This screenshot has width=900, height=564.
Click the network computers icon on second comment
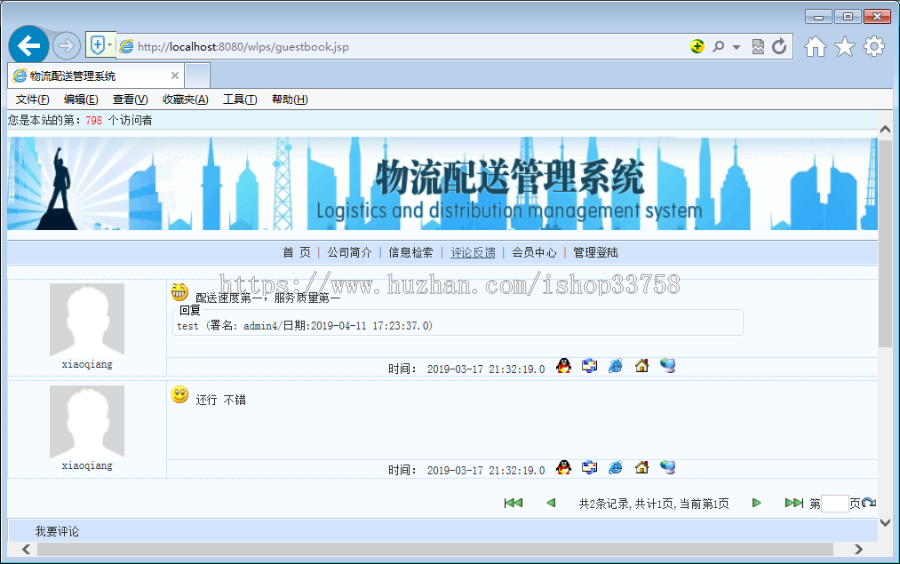point(668,467)
